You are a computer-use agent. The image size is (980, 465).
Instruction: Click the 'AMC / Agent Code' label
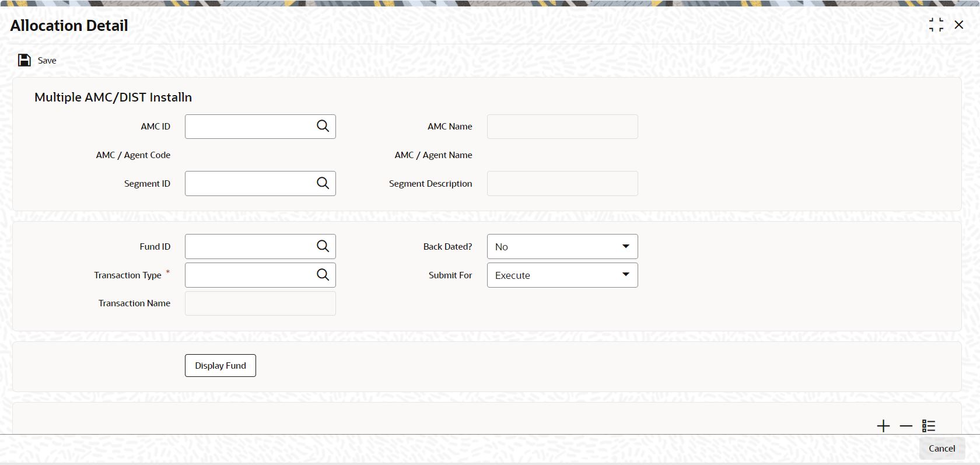point(134,155)
